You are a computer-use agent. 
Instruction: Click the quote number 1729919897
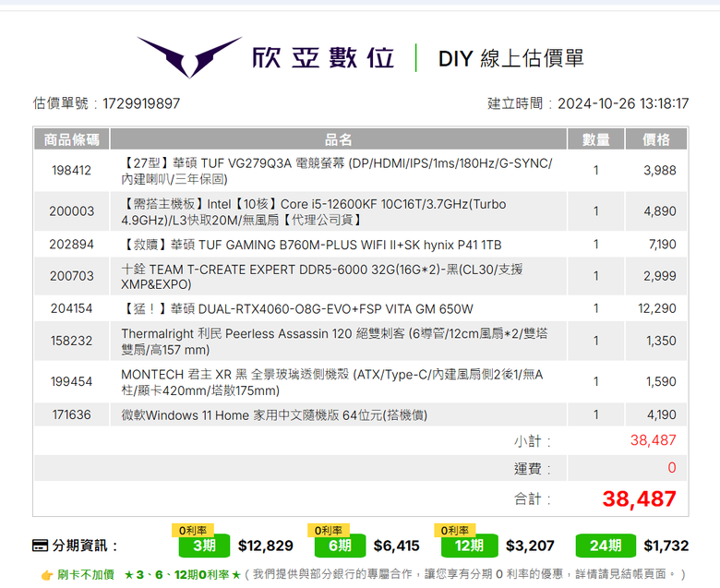click(141, 103)
